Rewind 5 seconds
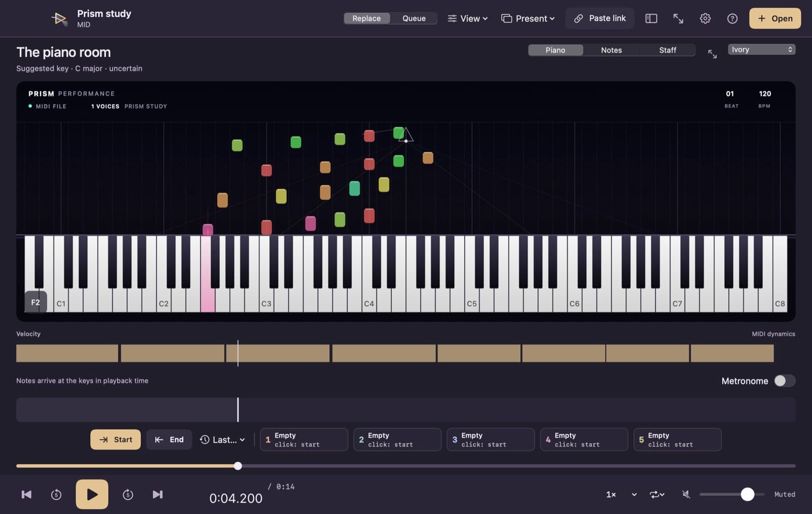The image size is (812, 514). (56, 494)
